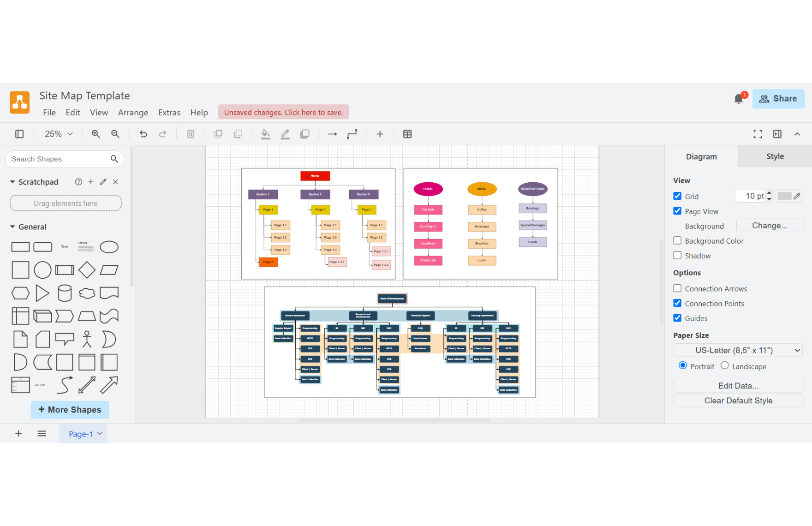812x526 pixels.
Task: Open the notifications bell
Action: (x=739, y=99)
